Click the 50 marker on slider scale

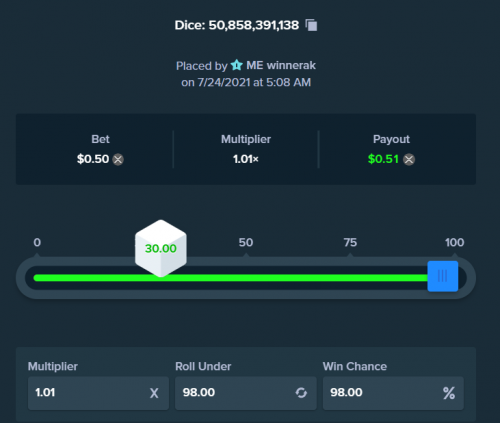246,242
